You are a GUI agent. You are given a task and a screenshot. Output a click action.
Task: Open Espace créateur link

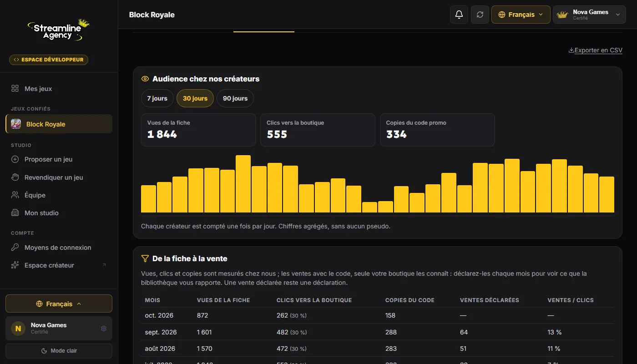tap(59, 265)
